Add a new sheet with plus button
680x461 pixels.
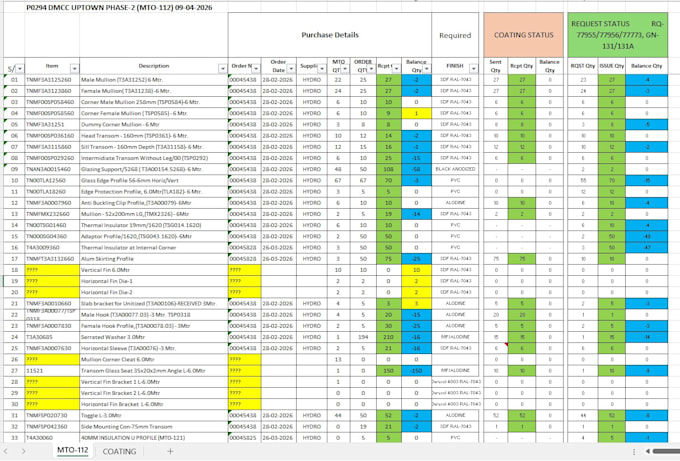click(170, 451)
